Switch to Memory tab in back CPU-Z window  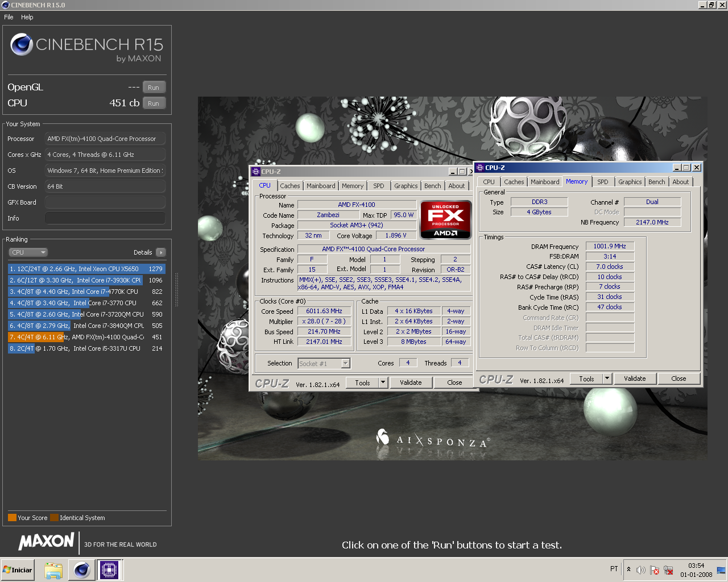(353, 186)
